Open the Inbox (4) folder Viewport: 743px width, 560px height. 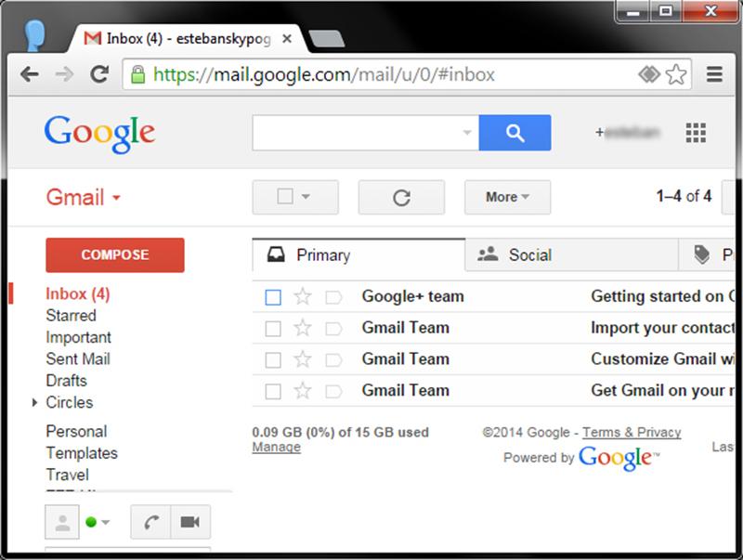tap(78, 293)
